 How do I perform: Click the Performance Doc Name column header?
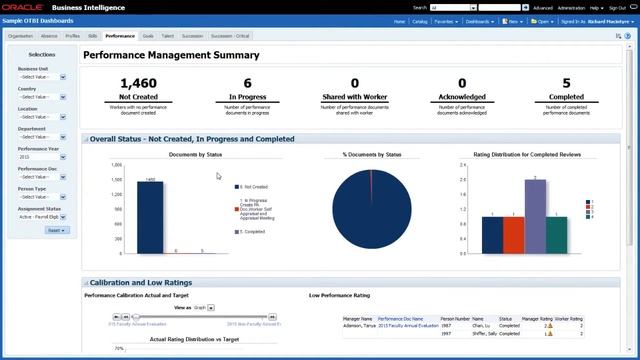tap(400, 319)
